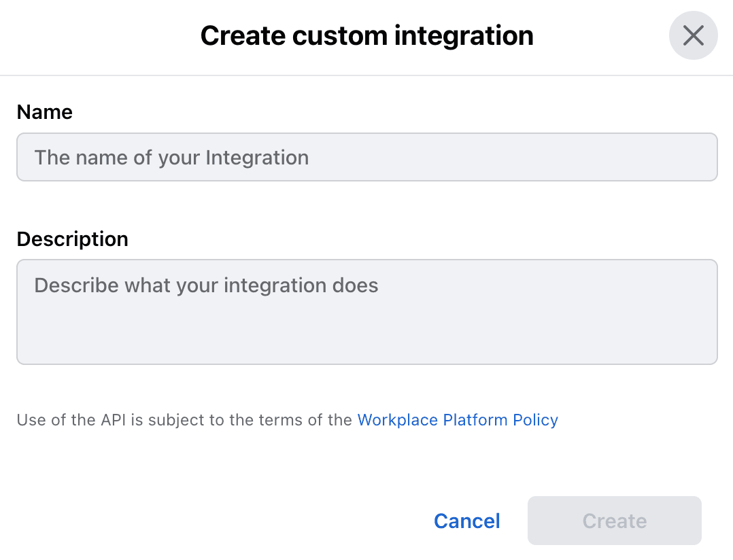This screenshot has width=733, height=560.
Task: Close the Create custom integration dialog
Action: tap(693, 35)
